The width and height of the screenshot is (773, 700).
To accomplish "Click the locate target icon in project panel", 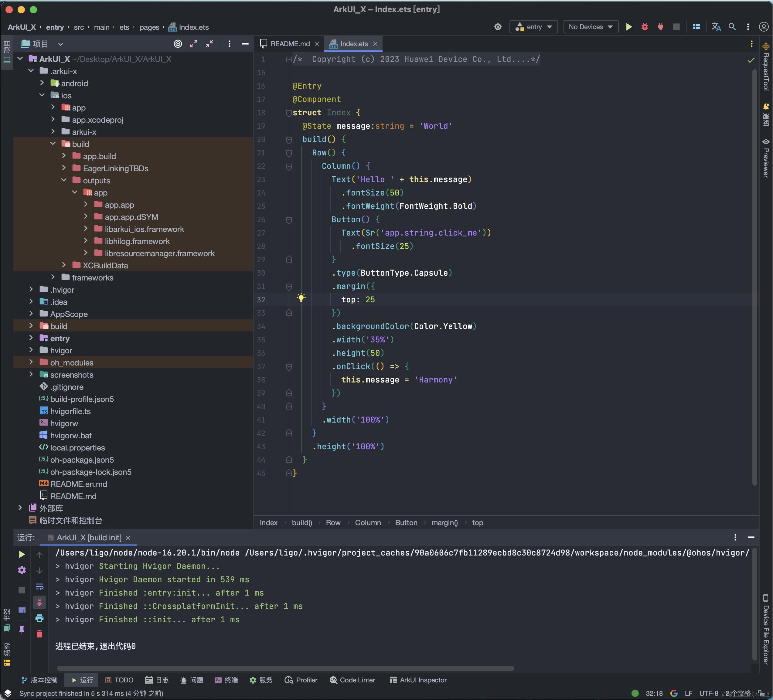I will point(178,44).
